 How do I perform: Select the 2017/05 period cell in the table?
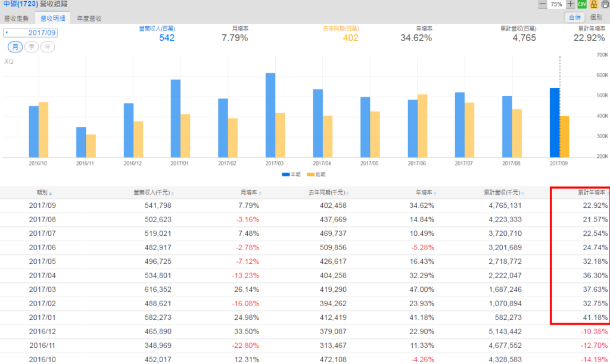tap(42, 262)
